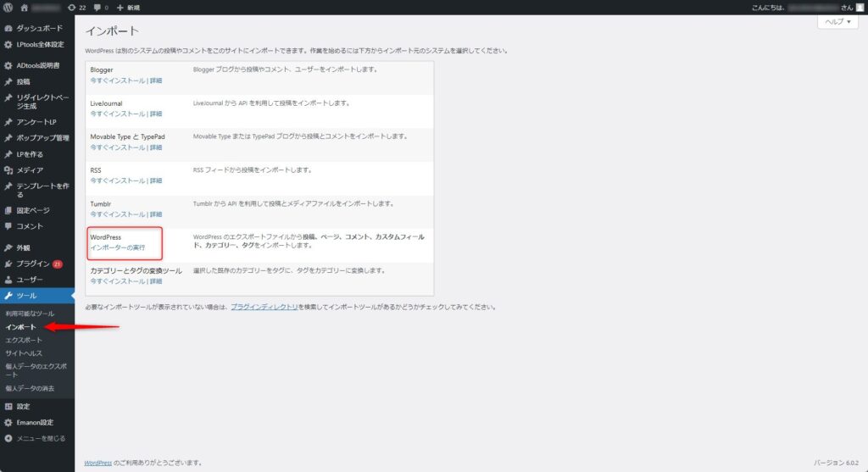Screen dimensions: 868x472
Task: Click the テンプレートを作る pin icon
Action: pos(8,186)
